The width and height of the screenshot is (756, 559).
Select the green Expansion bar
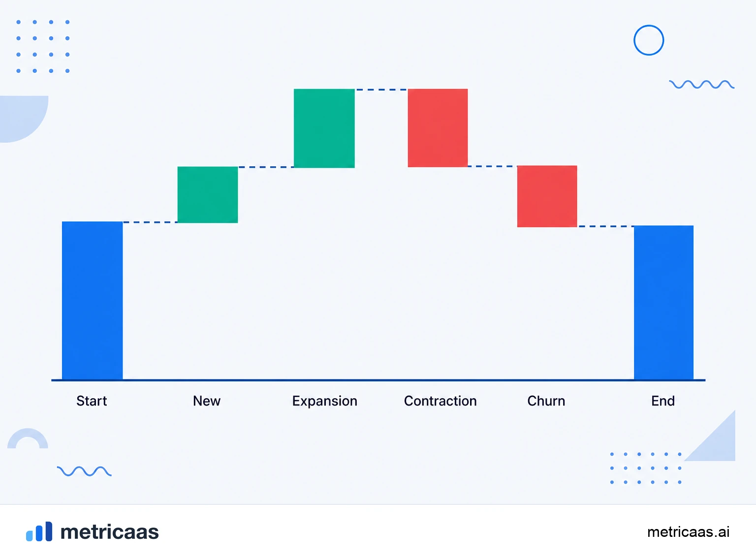pyautogui.click(x=324, y=128)
